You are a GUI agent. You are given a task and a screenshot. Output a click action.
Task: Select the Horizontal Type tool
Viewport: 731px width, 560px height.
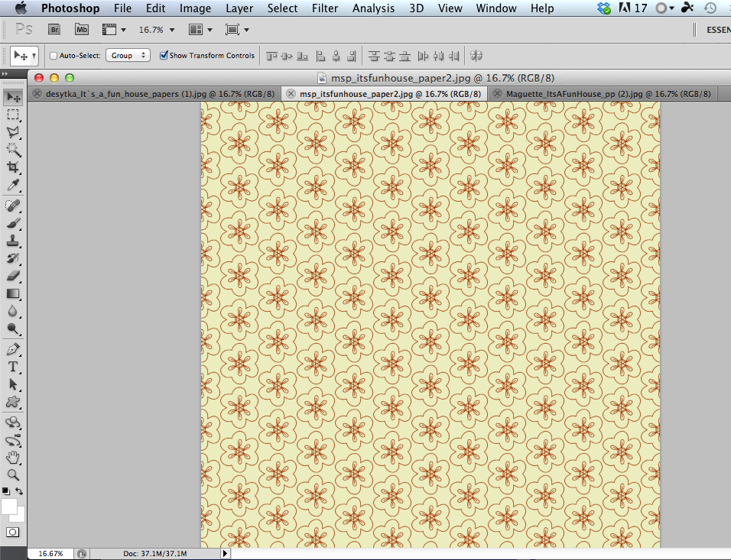12,367
